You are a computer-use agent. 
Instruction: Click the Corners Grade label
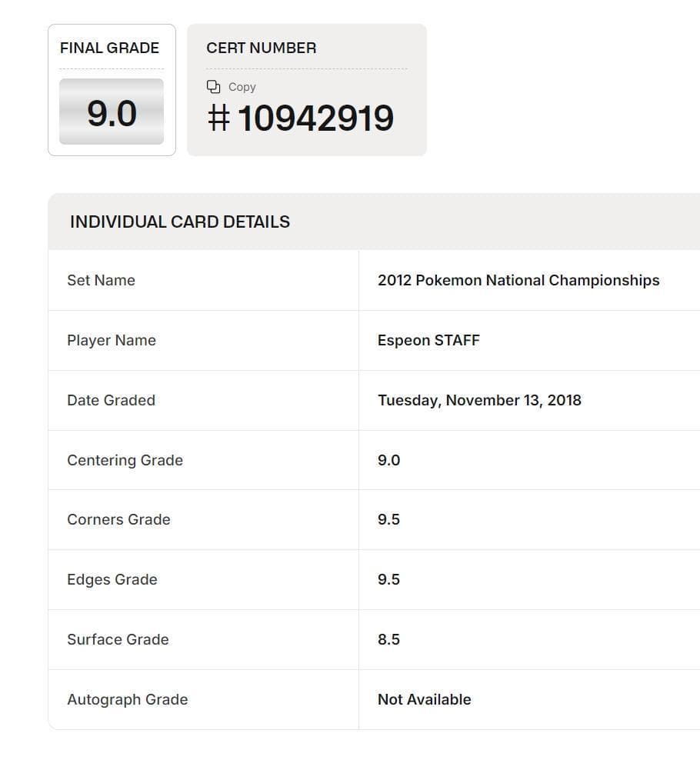click(x=118, y=519)
